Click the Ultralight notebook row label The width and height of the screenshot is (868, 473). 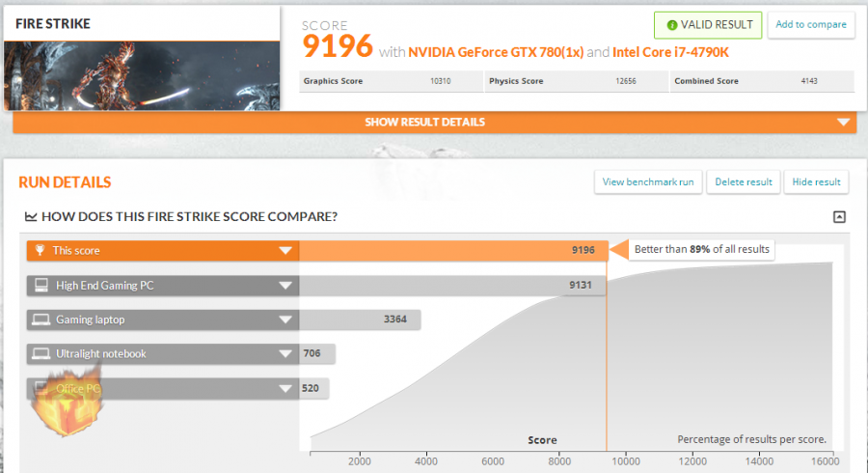point(100,353)
